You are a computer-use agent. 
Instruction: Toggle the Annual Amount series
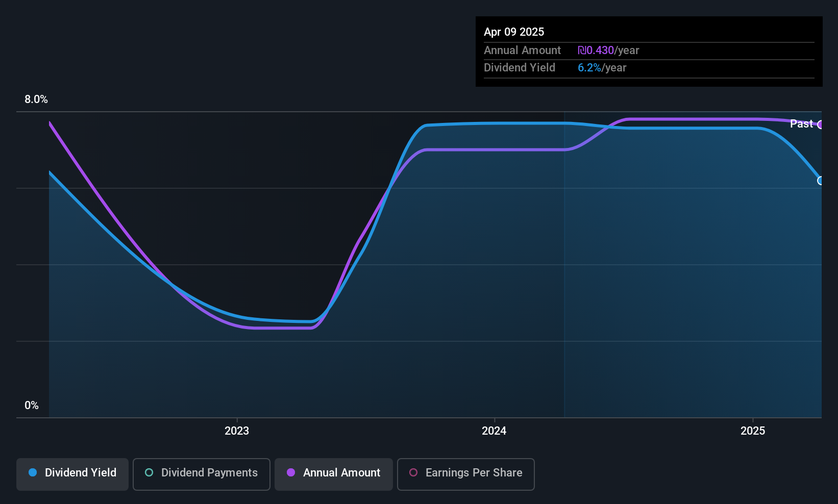(334, 474)
